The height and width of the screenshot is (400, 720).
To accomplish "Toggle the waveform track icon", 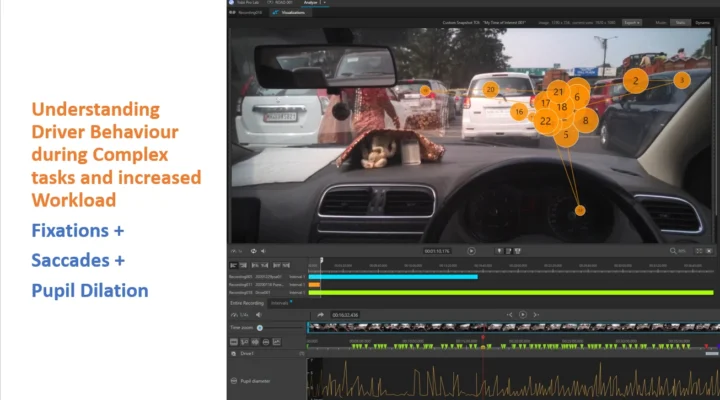I will point(255,342).
